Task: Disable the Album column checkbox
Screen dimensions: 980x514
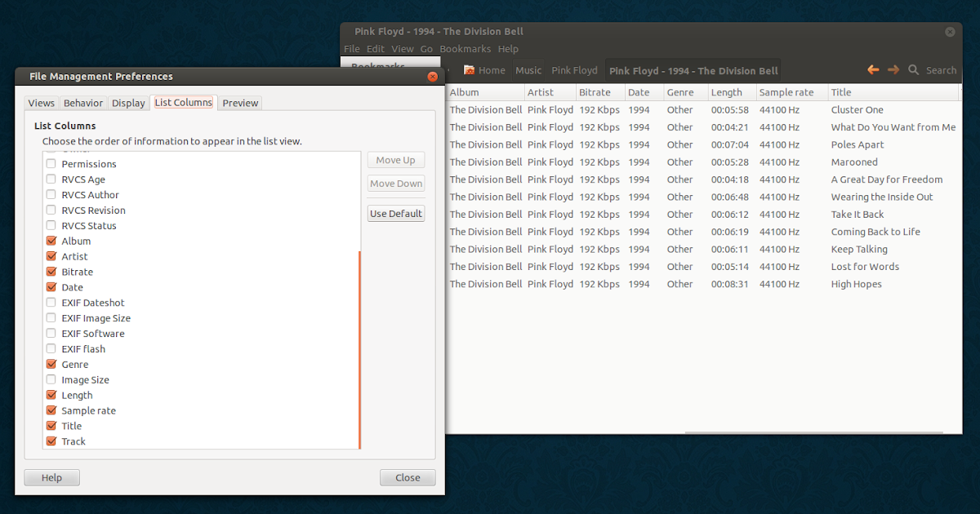Action: point(52,241)
